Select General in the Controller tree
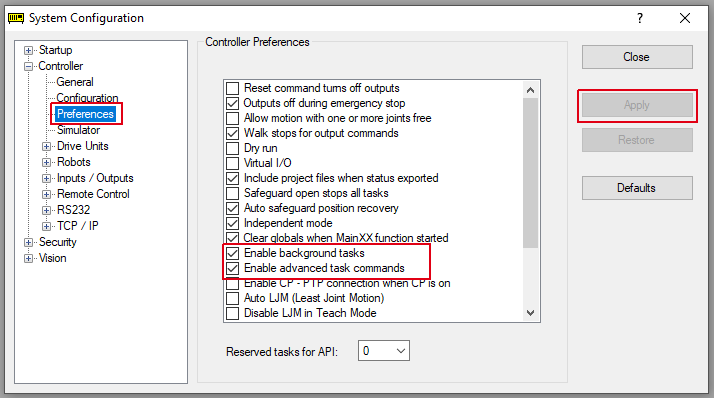The height and width of the screenshot is (398, 714). point(75,82)
